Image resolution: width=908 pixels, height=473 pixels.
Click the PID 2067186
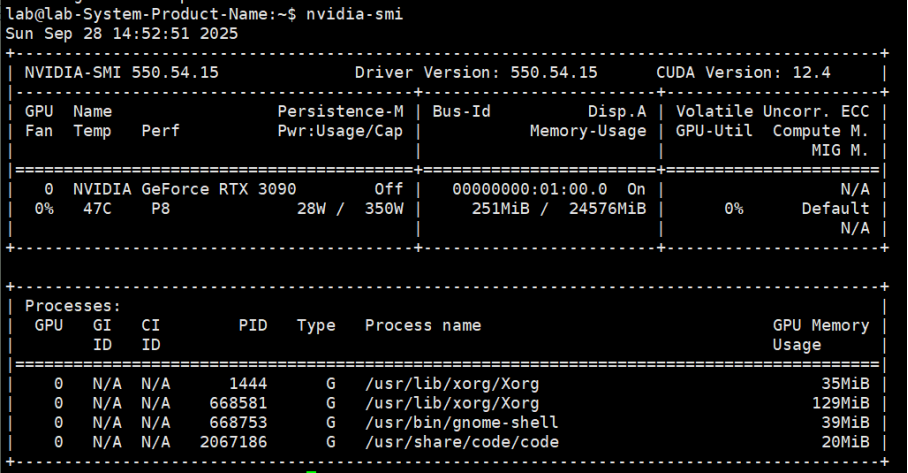pos(233,442)
